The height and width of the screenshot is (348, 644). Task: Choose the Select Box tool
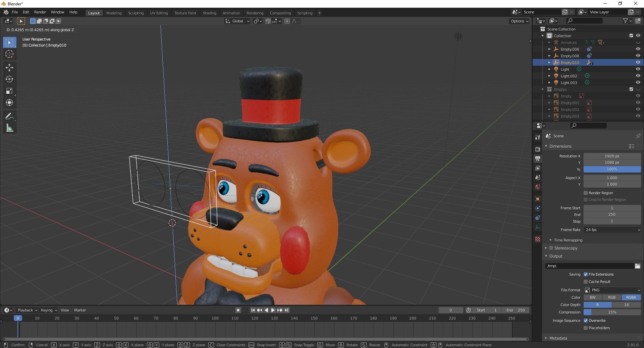coord(9,43)
